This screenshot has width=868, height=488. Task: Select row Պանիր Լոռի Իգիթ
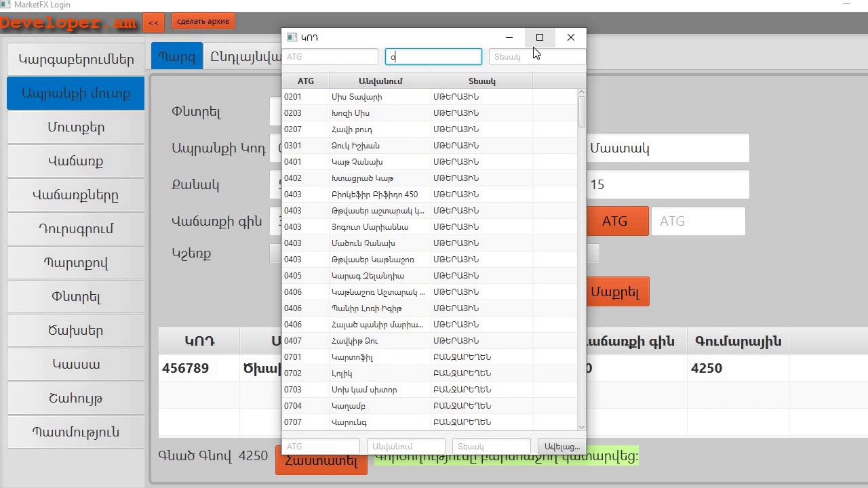(x=430, y=308)
